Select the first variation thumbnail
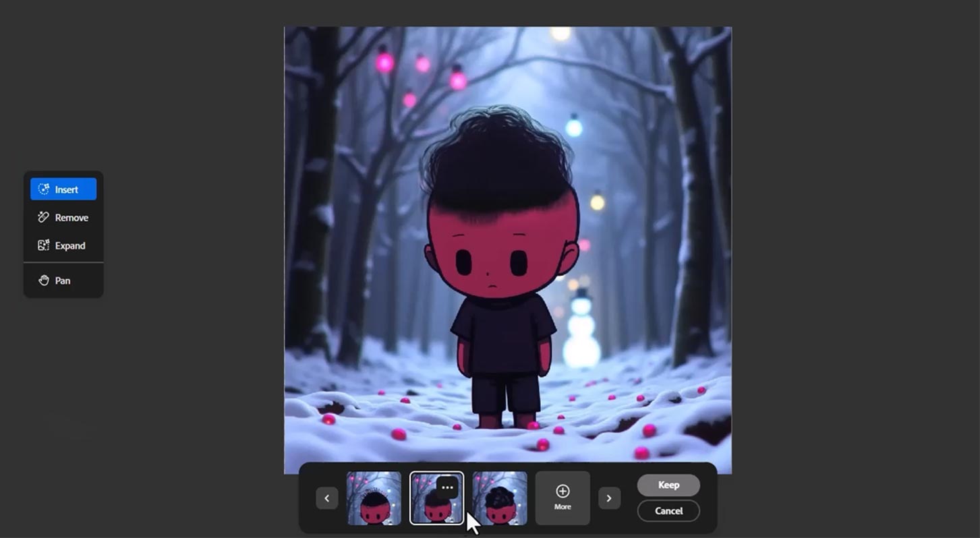The height and width of the screenshot is (538, 980). pos(374,498)
